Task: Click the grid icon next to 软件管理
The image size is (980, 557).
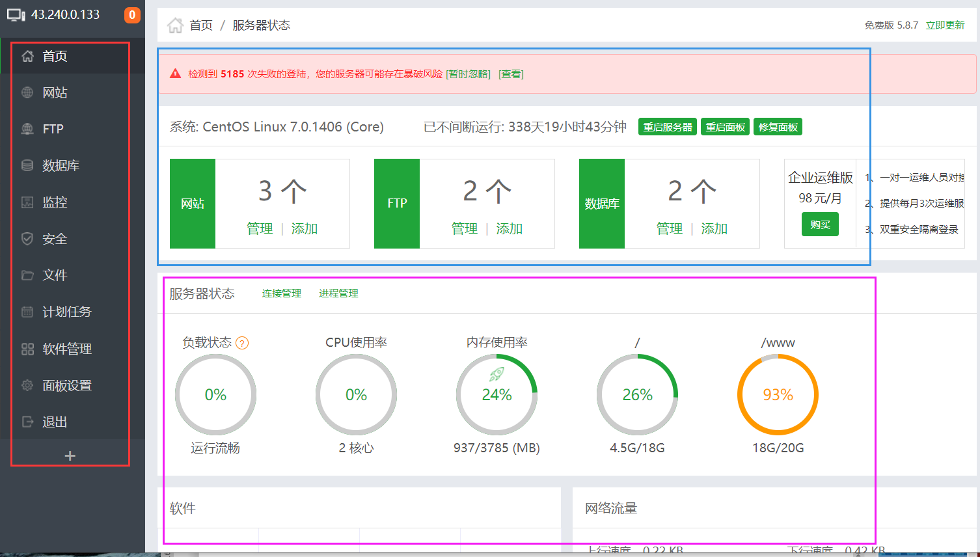Action: [x=27, y=349]
